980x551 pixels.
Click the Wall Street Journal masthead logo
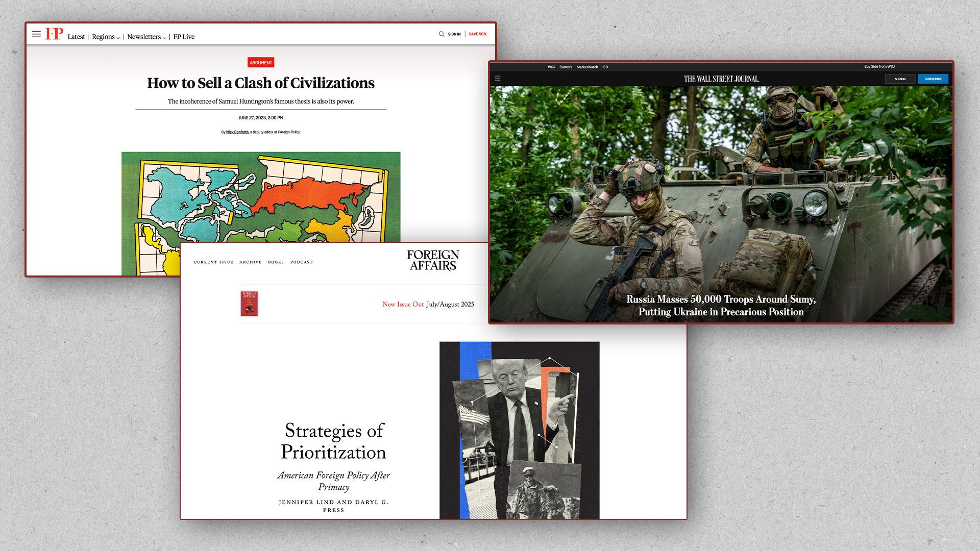point(721,79)
